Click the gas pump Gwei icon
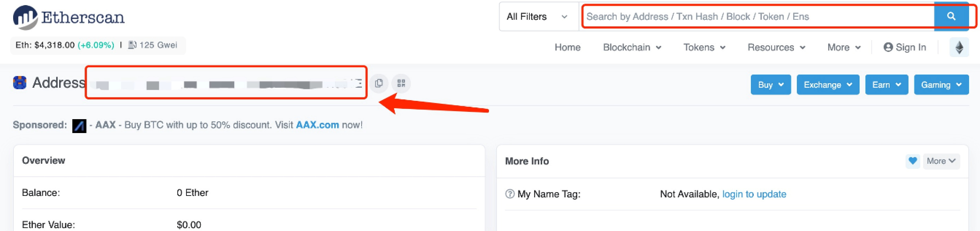980x231 pixels. tap(132, 45)
